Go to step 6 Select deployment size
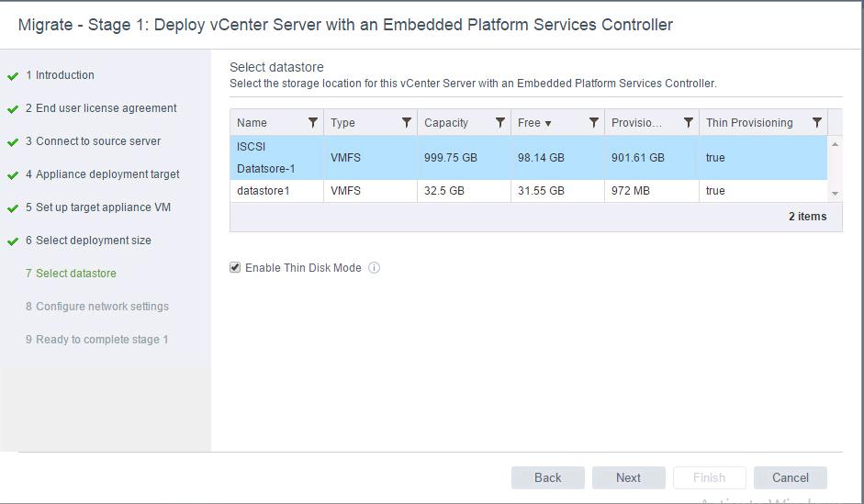The image size is (864, 504). point(88,241)
